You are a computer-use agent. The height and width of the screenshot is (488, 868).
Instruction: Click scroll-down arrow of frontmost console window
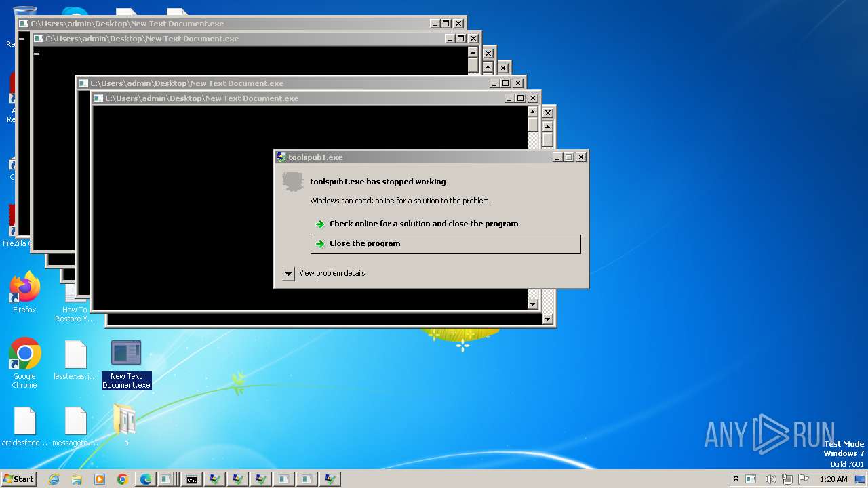coord(533,304)
